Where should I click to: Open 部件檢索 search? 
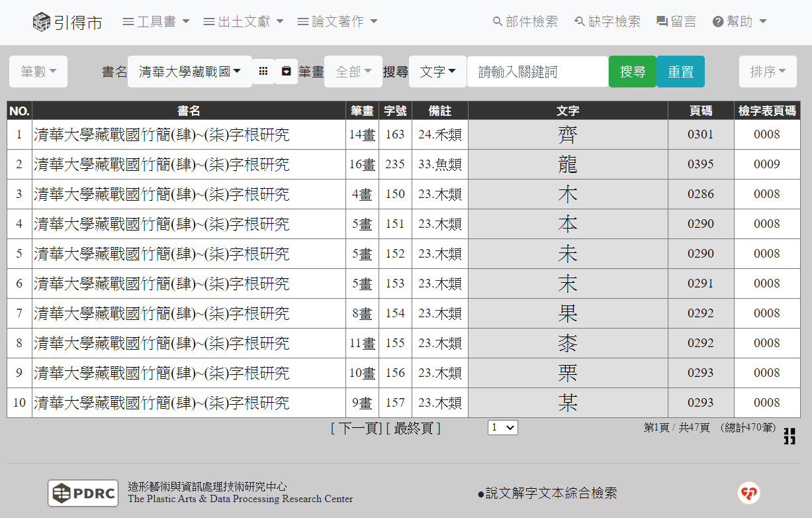click(x=525, y=22)
